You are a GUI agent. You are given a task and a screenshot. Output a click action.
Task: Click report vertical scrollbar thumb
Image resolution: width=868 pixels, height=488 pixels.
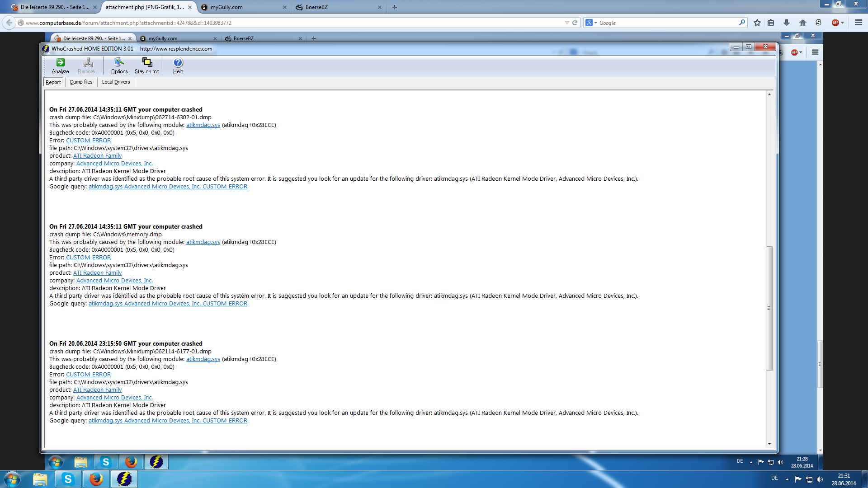pyautogui.click(x=769, y=308)
